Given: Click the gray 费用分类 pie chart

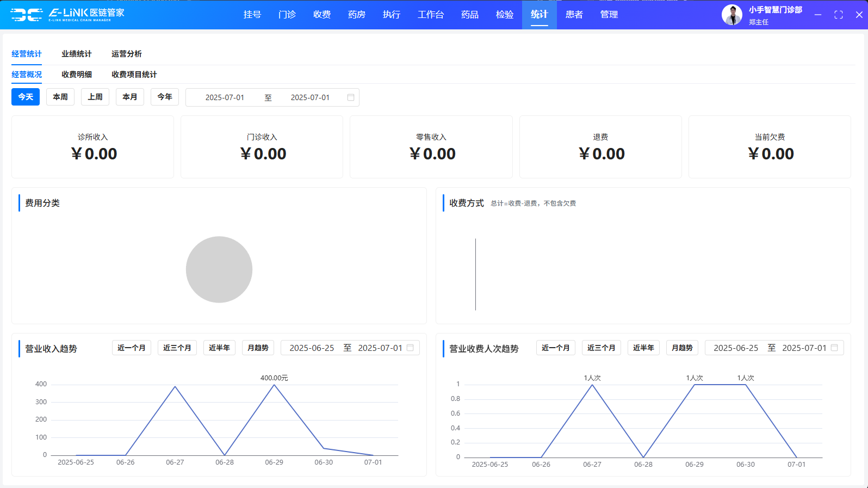Looking at the screenshot, I should tap(219, 269).
